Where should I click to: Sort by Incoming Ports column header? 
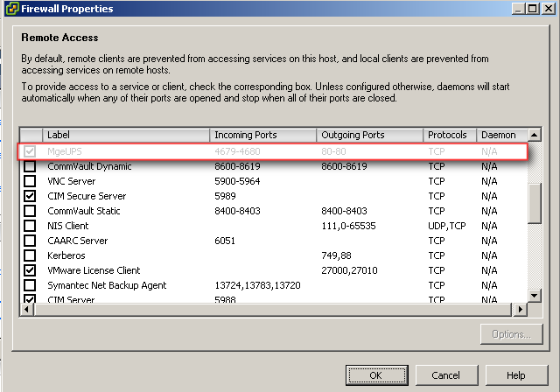click(263, 135)
